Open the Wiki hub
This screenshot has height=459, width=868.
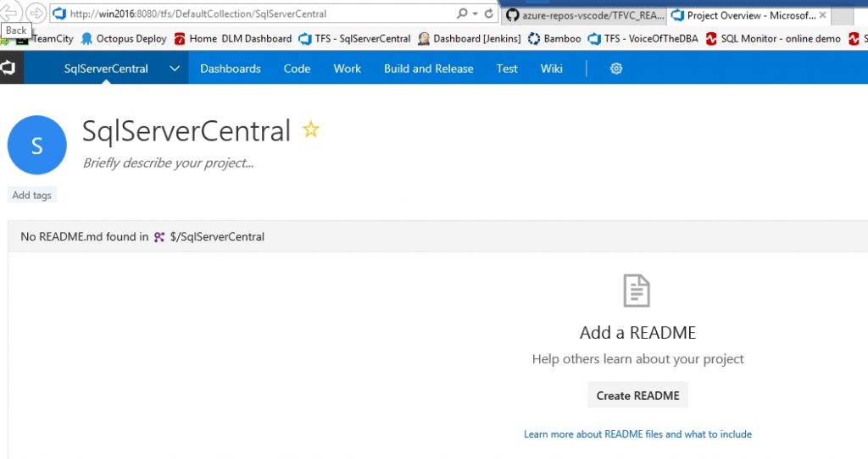pyautogui.click(x=551, y=69)
